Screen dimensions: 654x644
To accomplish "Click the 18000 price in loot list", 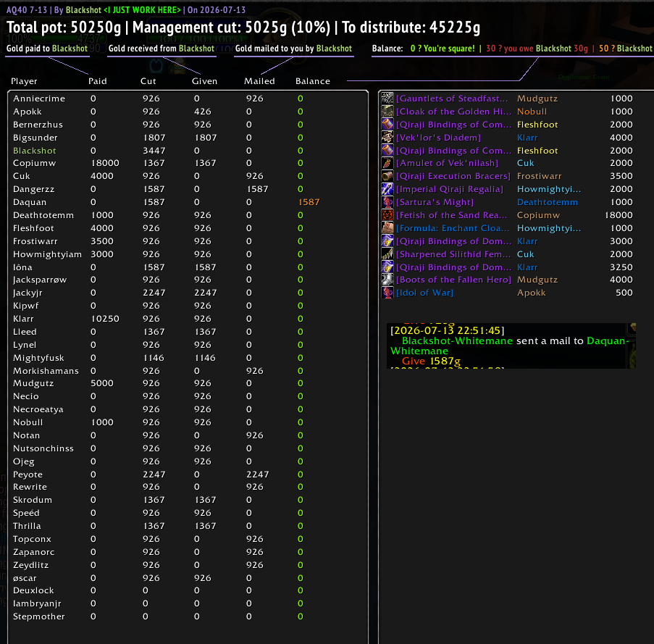I will pyautogui.click(x=619, y=215).
